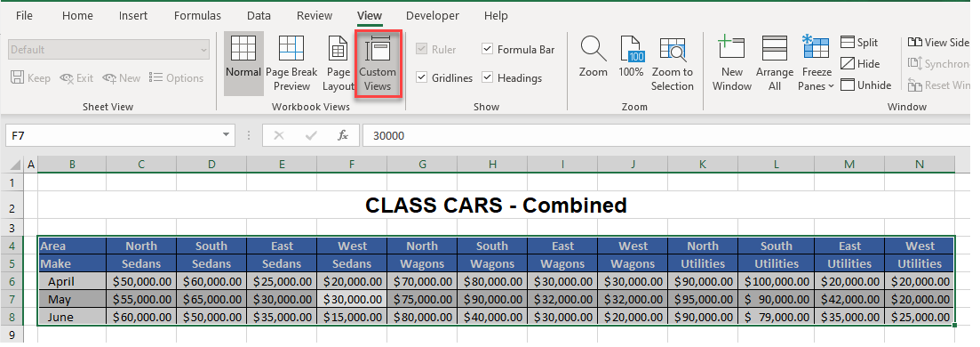This screenshot has width=980, height=347.
Task: Open Page Break Preview
Action: click(291, 64)
